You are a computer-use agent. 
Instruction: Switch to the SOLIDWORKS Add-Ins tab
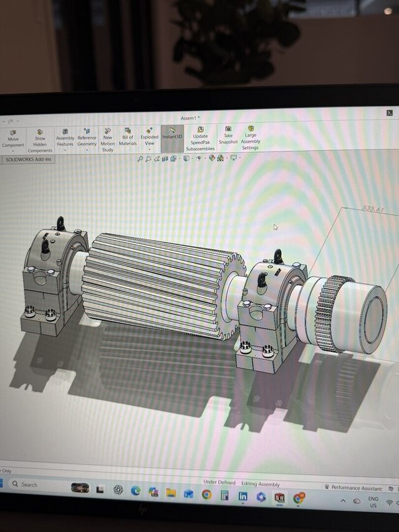click(x=28, y=159)
